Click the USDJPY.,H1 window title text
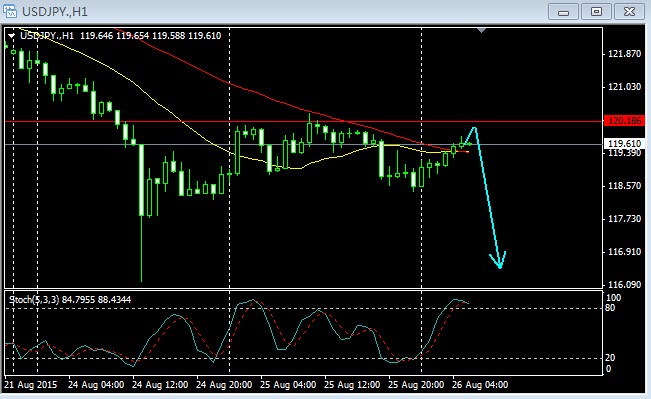Viewport: 651px width, 399px height. click(55, 11)
